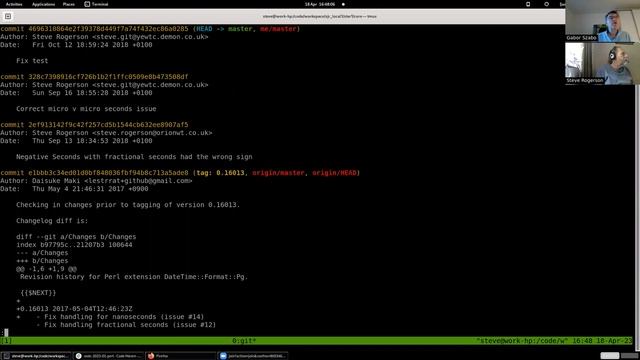Click the '{{$NEXT}}' line
The height and width of the screenshot is (360, 640).
coord(38,293)
